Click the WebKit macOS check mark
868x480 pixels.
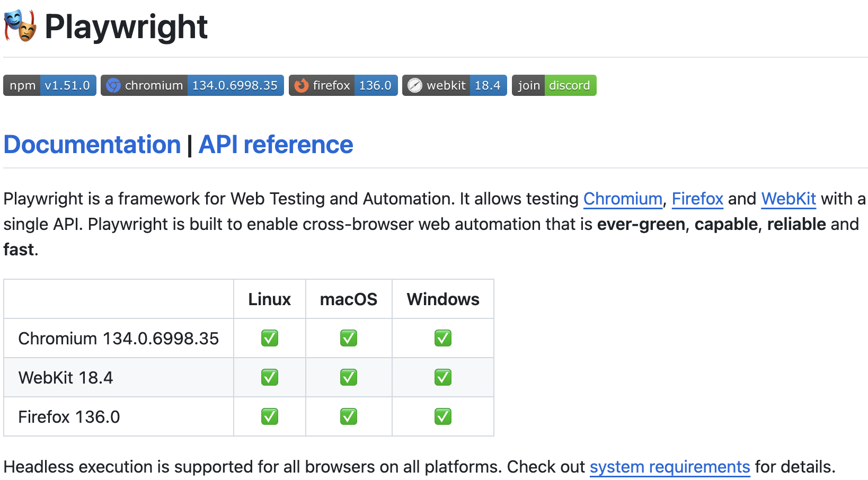click(x=349, y=377)
